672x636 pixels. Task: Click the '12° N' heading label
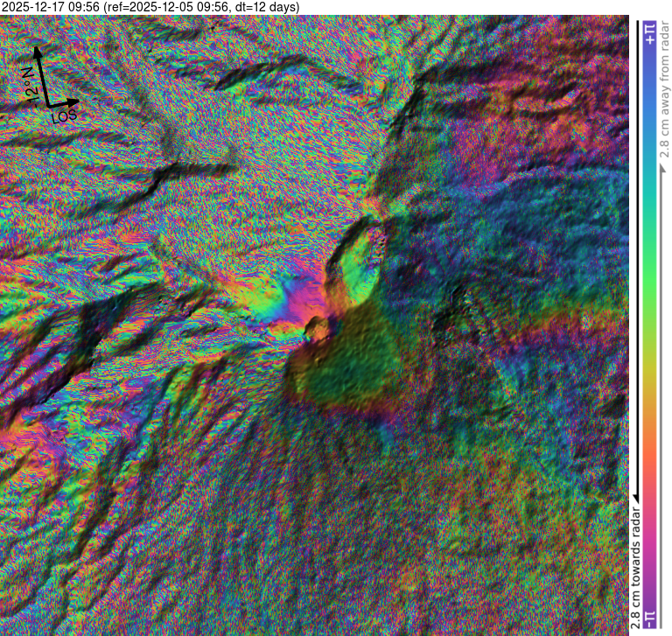(x=29, y=86)
